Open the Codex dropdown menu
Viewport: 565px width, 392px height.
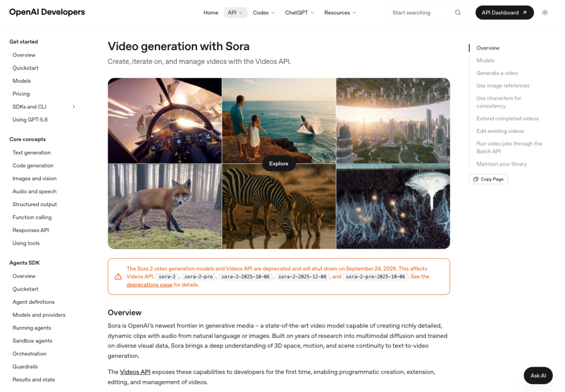(x=264, y=13)
